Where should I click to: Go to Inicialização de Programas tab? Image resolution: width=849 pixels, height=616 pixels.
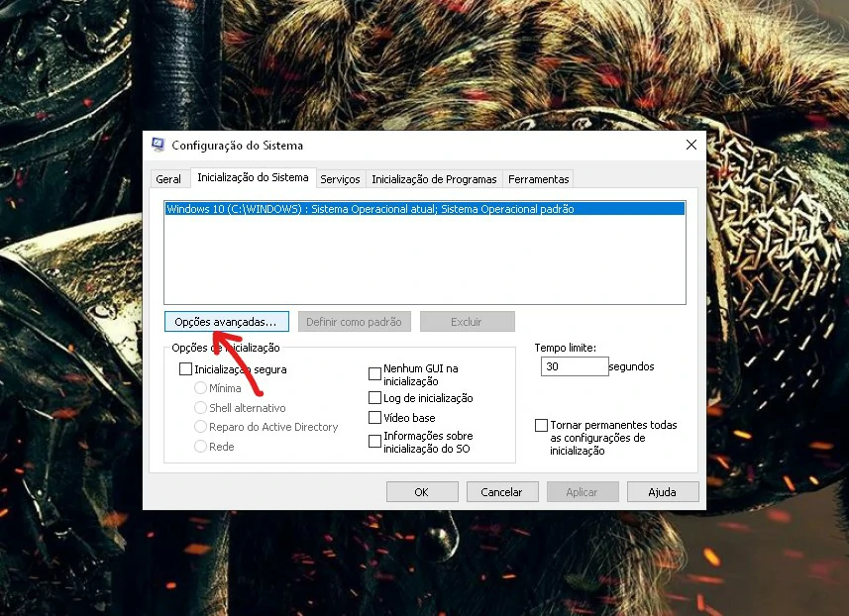pos(434,179)
